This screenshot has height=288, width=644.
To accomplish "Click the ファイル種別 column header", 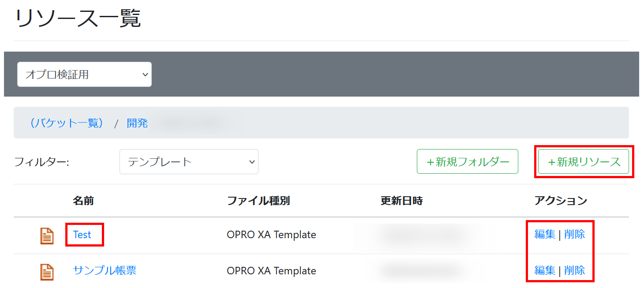I will pyautogui.click(x=258, y=201).
